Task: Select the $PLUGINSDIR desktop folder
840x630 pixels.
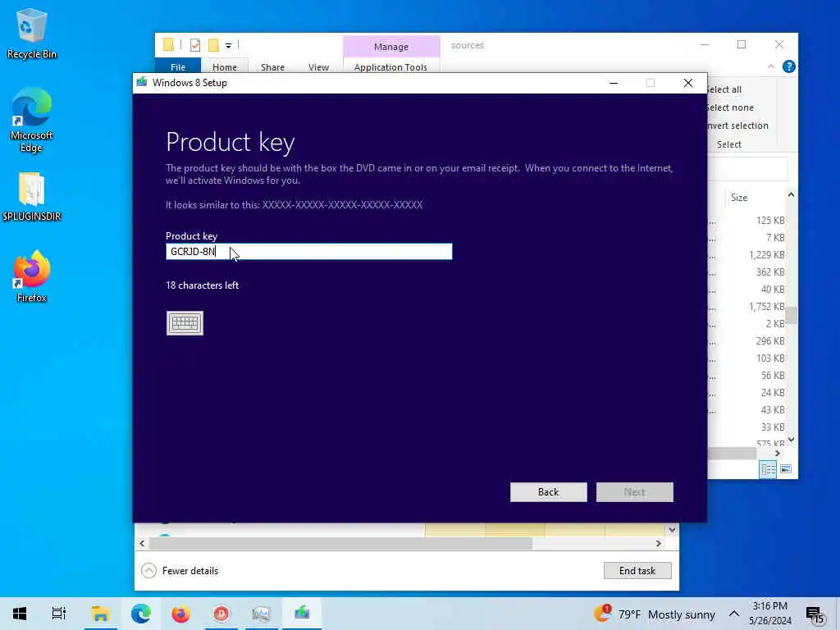Action: (x=32, y=197)
